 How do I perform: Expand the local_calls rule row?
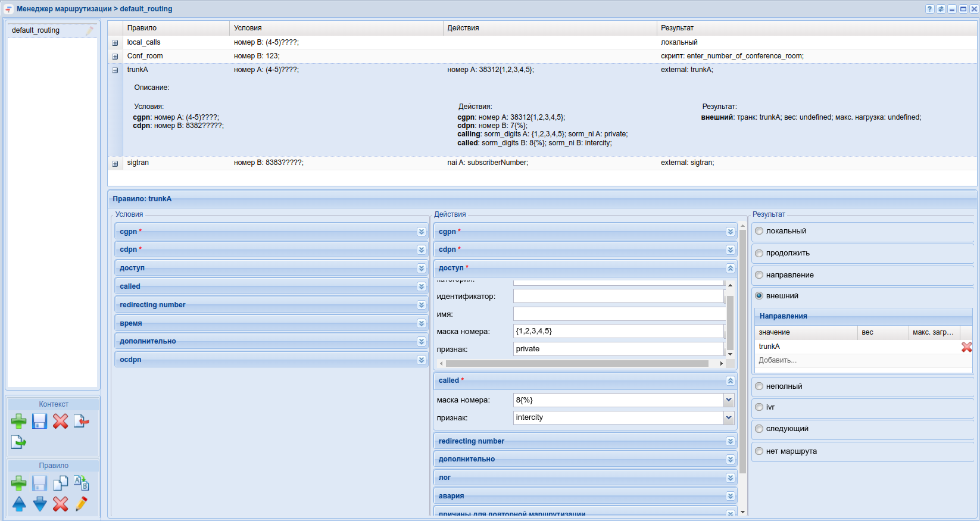(x=115, y=43)
